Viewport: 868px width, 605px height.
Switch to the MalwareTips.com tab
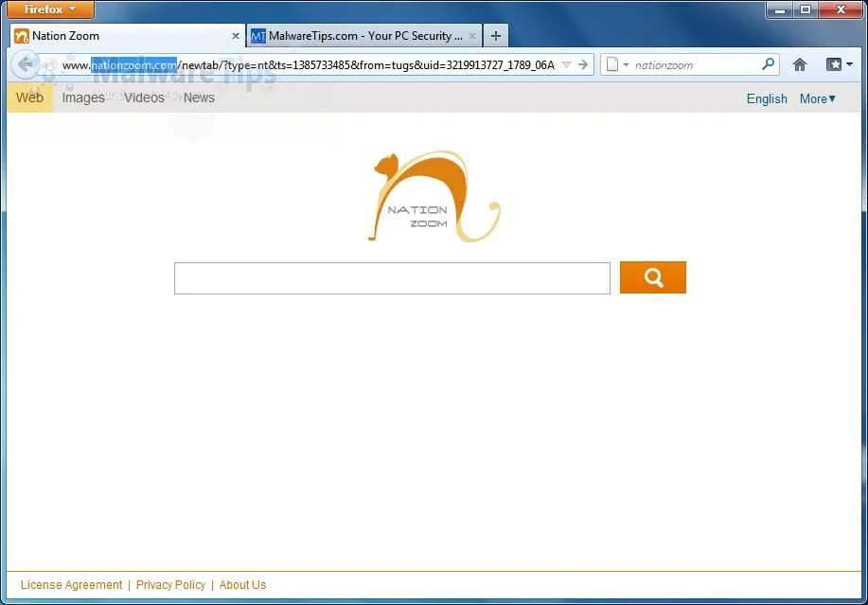(364, 36)
